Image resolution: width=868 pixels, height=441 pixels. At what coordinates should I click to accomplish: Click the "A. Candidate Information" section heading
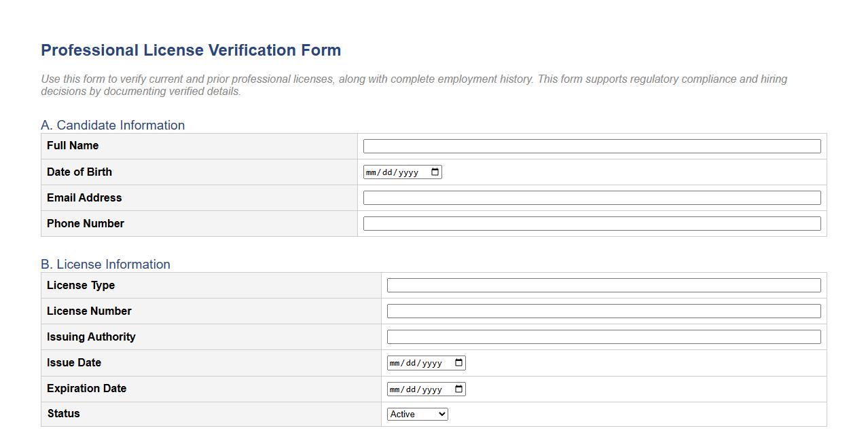[113, 125]
